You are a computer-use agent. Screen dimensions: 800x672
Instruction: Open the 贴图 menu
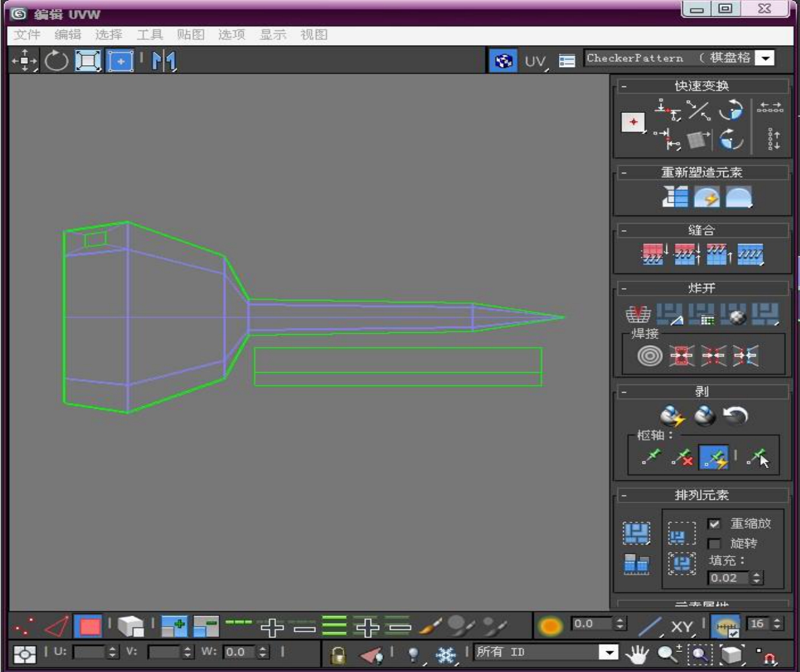pyautogui.click(x=191, y=35)
